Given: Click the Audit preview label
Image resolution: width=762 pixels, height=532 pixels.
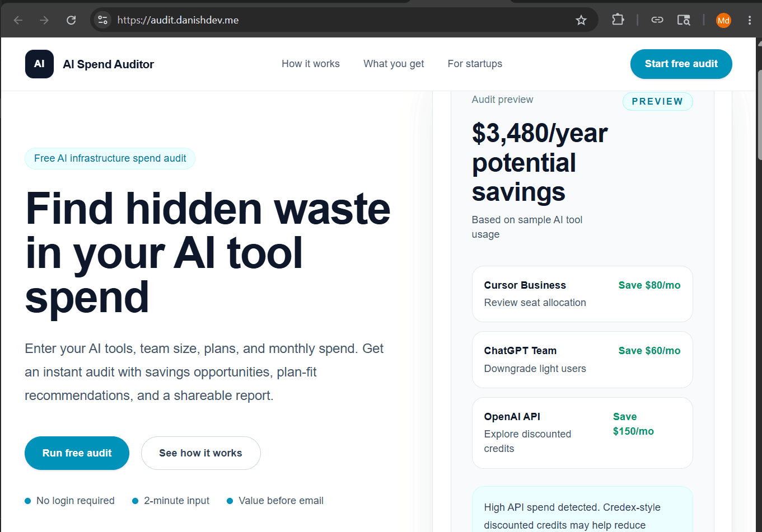Looking at the screenshot, I should (502, 100).
